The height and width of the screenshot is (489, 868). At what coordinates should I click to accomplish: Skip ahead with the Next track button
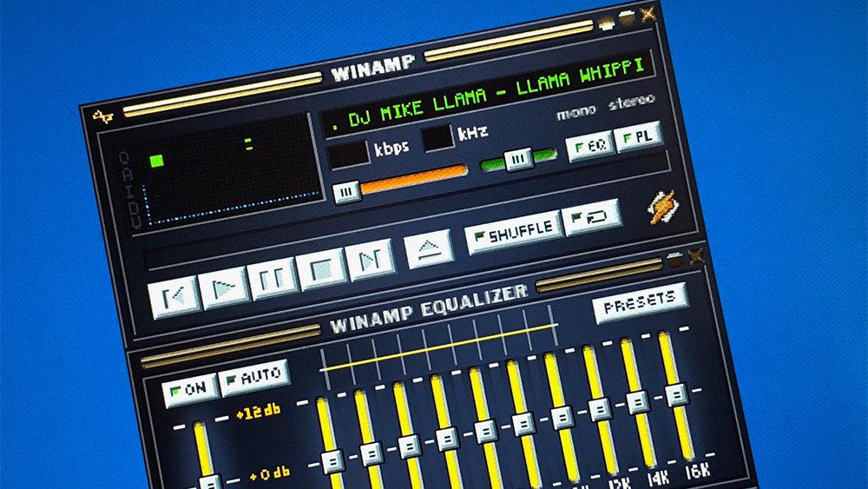click(371, 259)
